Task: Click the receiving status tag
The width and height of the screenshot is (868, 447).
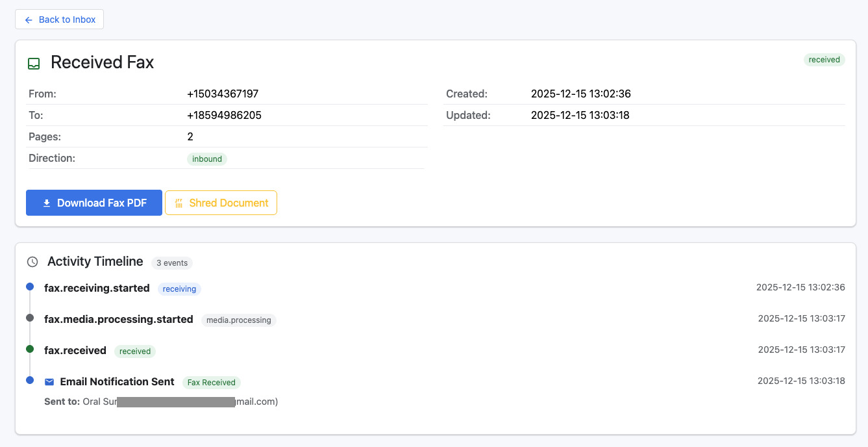Action: [179, 289]
